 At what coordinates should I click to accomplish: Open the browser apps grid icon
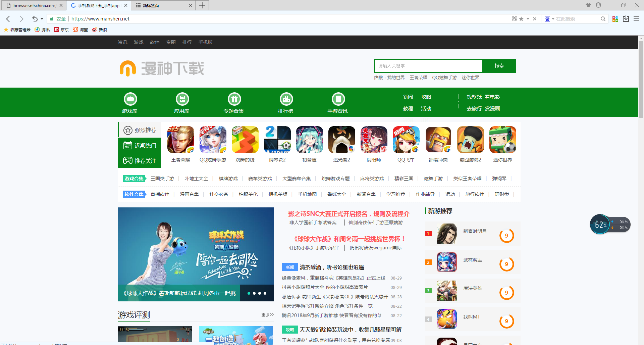[x=615, y=19]
